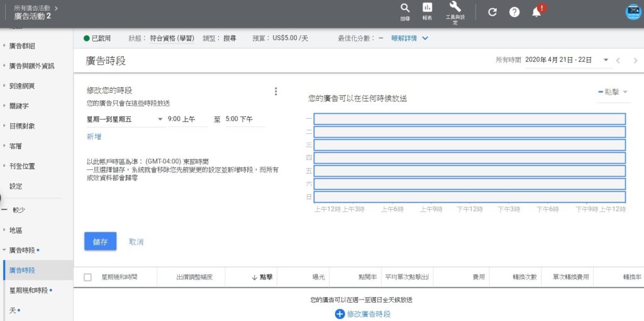Click 新增 to add a time slot
Image resolution: width=644 pixels, height=321 pixels.
coord(94,137)
